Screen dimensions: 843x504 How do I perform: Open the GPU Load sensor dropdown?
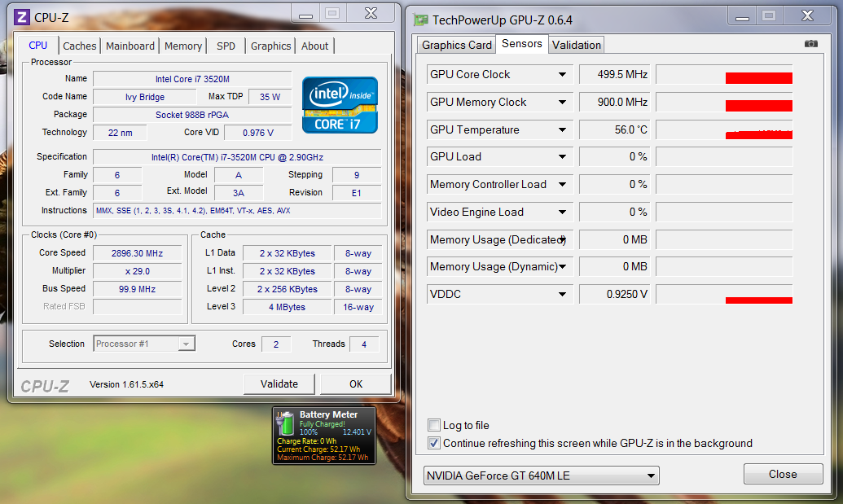tap(562, 157)
